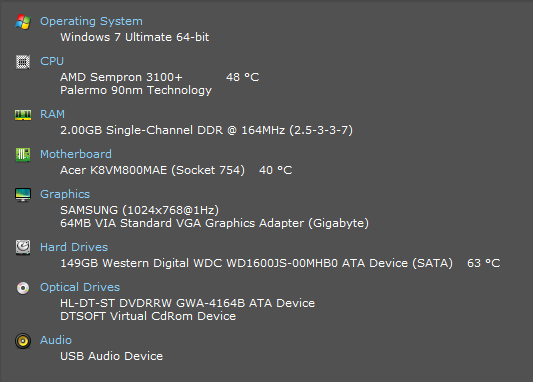Click the Windows flag Operating System icon
This screenshot has width=533, height=382.
point(23,22)
